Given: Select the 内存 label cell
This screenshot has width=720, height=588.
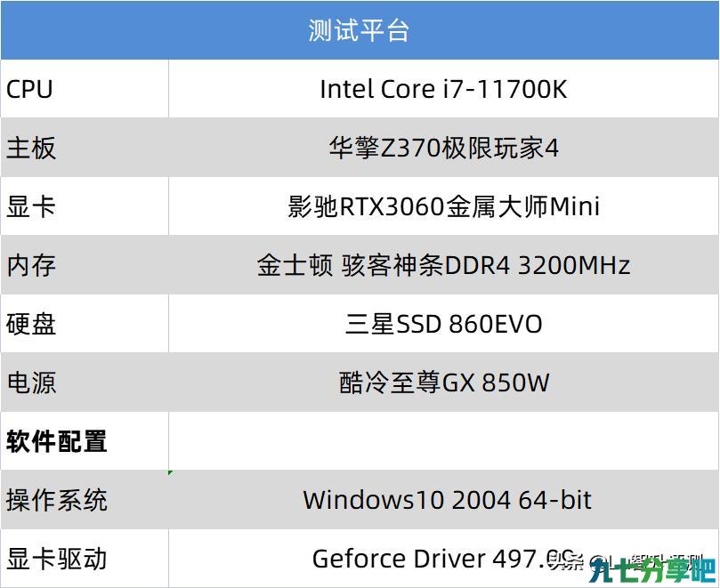Looking at the screenshot, I should coord(85,265).
